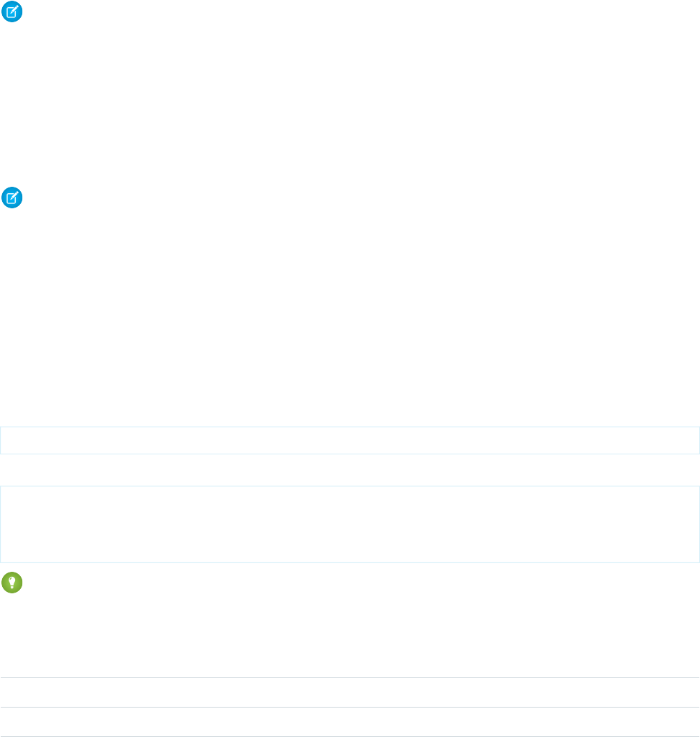Click the top border of the single-line code box
Viewport: 700px width, 737px height.
(x=349, y=427)
